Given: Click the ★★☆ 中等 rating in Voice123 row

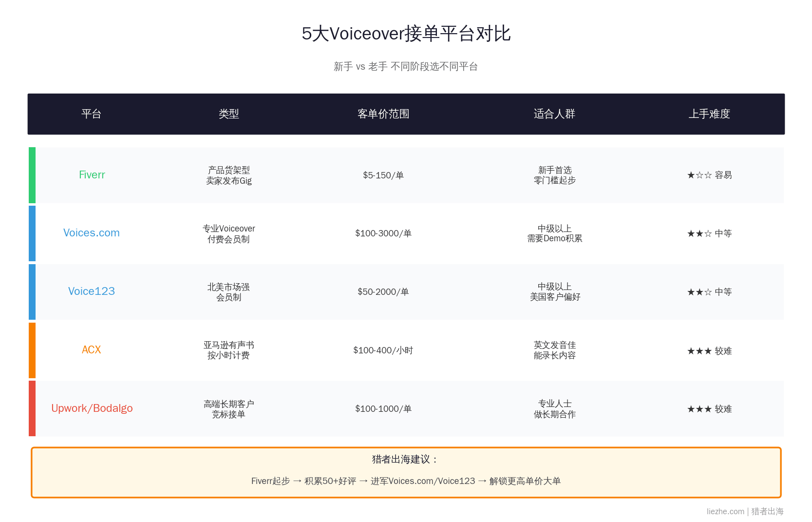Looking at the screenshot, I should [x=709, y=292].
